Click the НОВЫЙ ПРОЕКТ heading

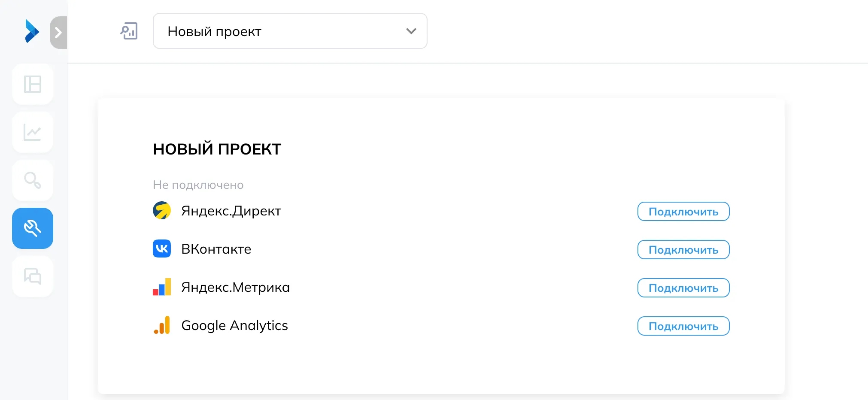point(217,149)
